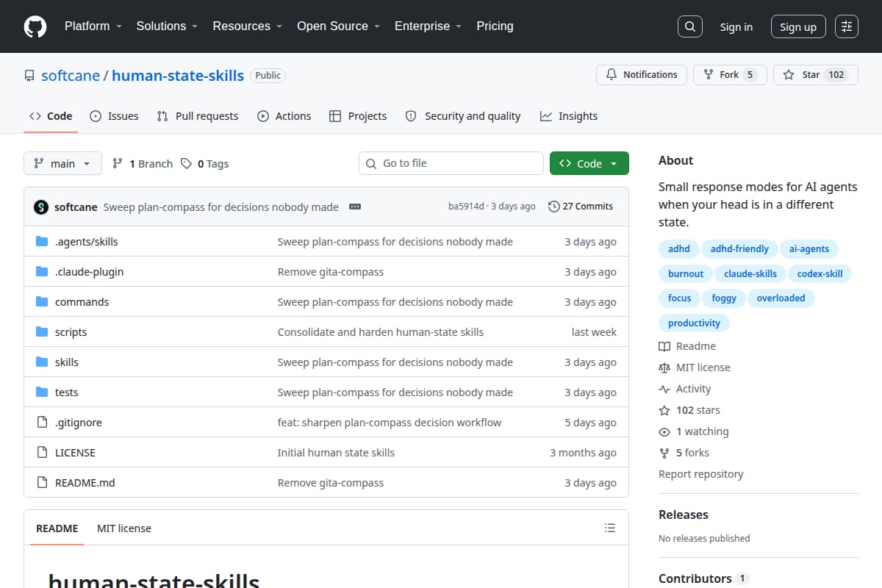This screenshot has width=882, height=588.
Task: Expand the Resources menu
Action: tap(248, 26)
